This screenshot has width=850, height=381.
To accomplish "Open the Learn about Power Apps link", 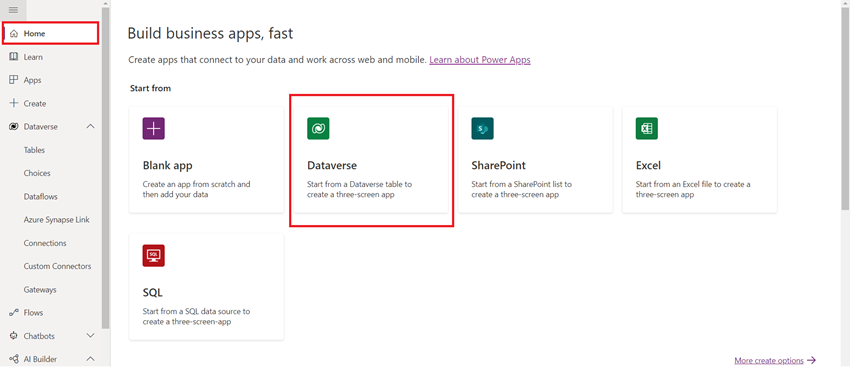I will point(480,60).
